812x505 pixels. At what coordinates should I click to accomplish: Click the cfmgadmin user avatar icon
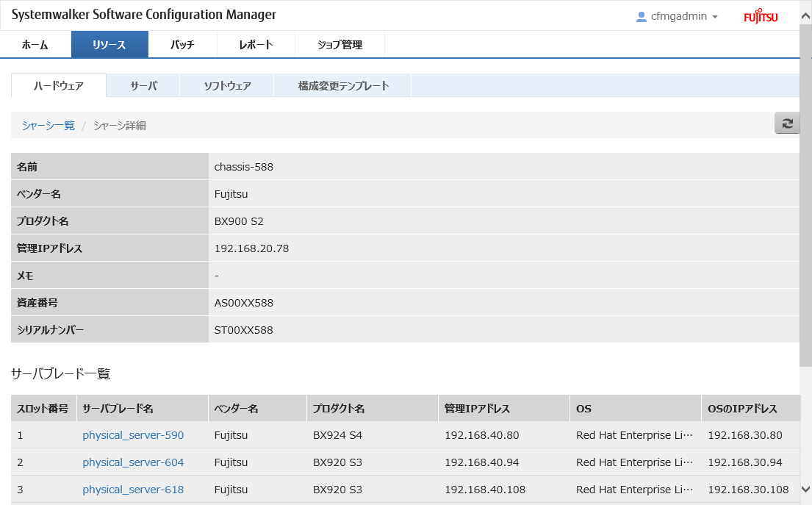coord(641,17)
